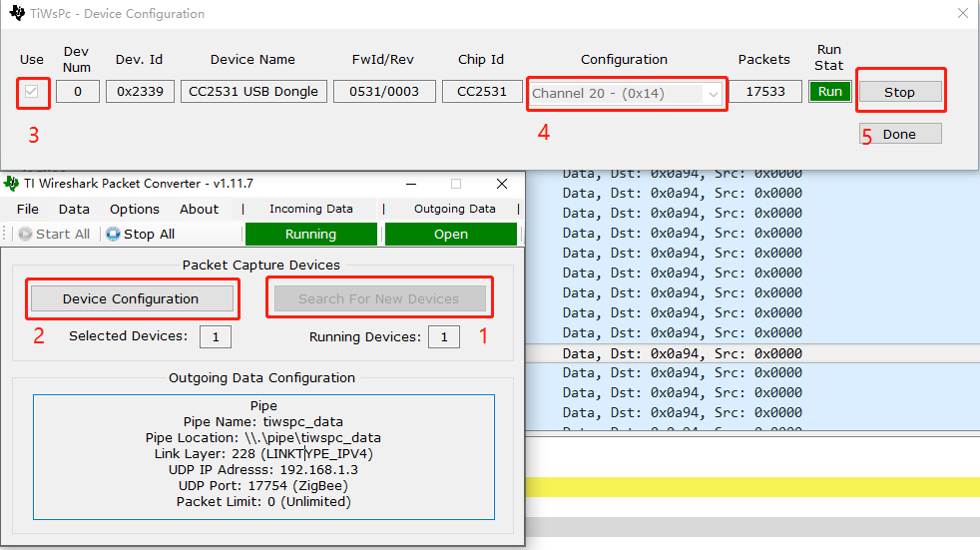Viewport: 980px width, 550px height.
Task: Click the Packets count field showing 17533
Action: [x=765, y=91]
